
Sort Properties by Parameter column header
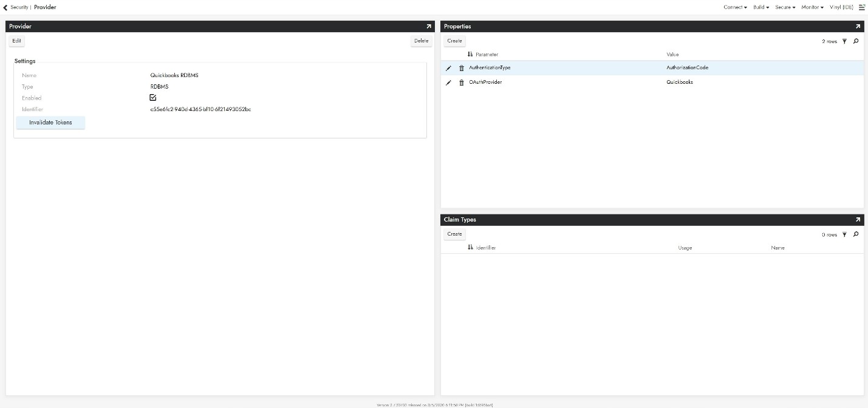[x=487, y=55]
